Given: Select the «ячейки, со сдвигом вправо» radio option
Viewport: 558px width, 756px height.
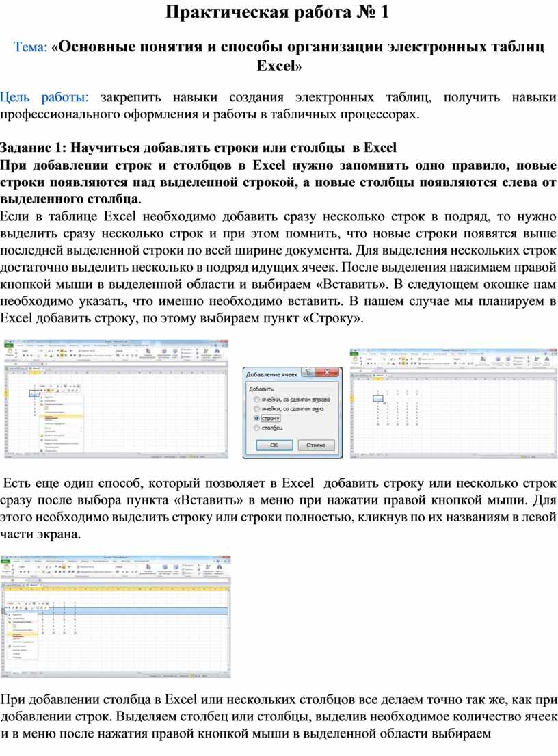Looking at the screenshot, I should point(257,400).
